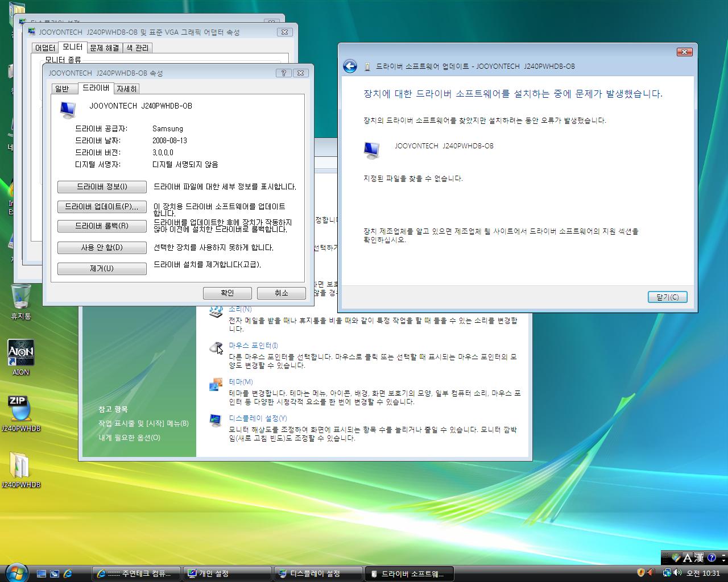The width and height of the screenshot is (728, 582).
Task: Click the driver version value 3.0.0.0
Action: (x=163, y=153)
